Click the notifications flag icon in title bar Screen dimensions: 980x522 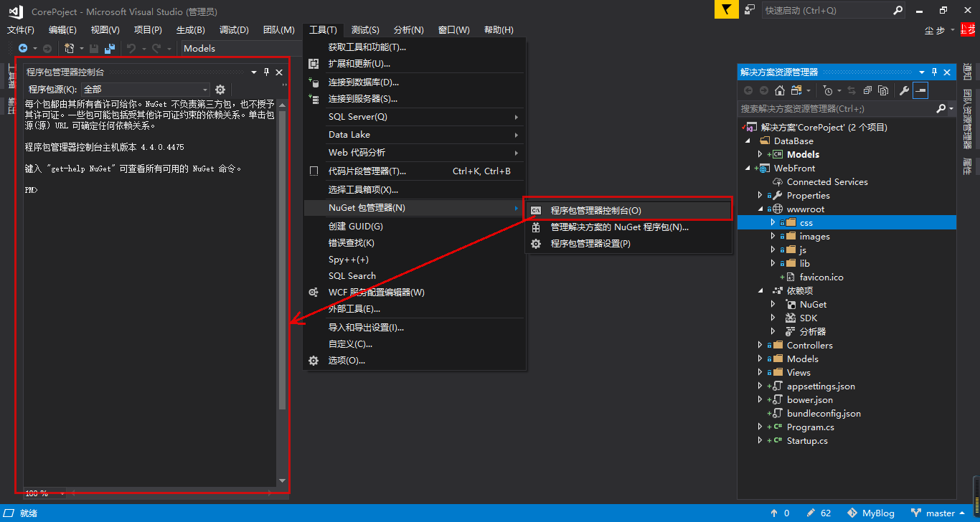pyautogui.click(x=726, y=10)
